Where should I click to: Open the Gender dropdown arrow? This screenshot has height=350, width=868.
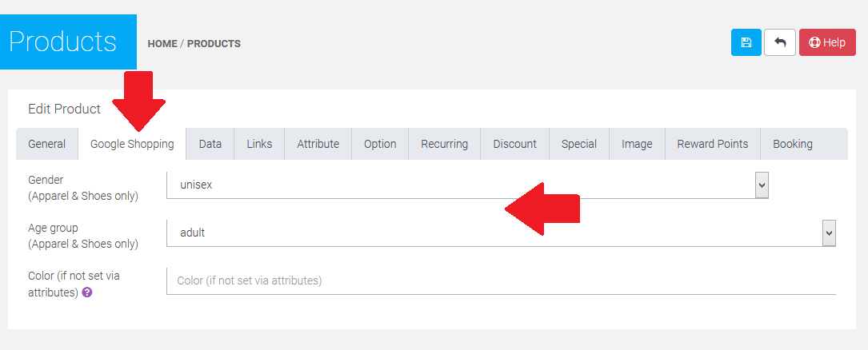click(x=762, y=185)
